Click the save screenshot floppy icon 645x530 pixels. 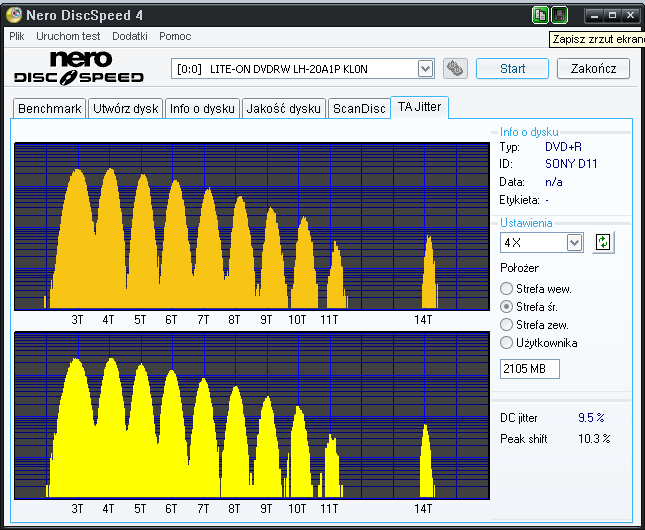pyautogui.click(x=559, y=15)
